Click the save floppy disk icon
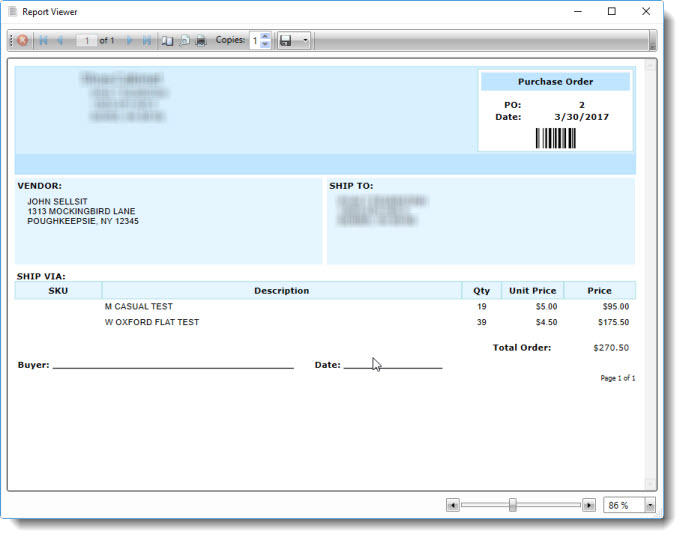 pyautogui.click(x=286, y=41)
